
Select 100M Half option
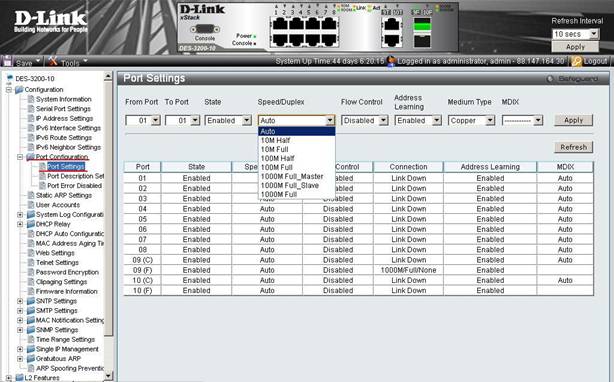(x=296, y=158)
